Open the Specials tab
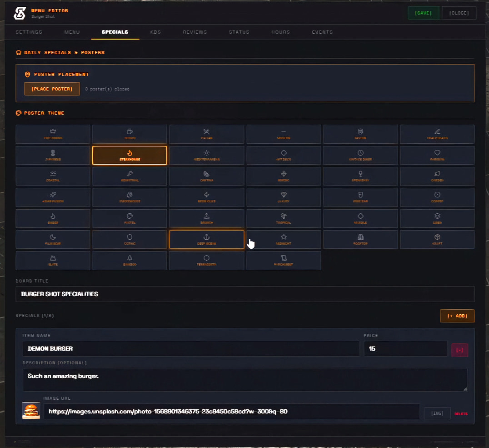 [115, 32]
